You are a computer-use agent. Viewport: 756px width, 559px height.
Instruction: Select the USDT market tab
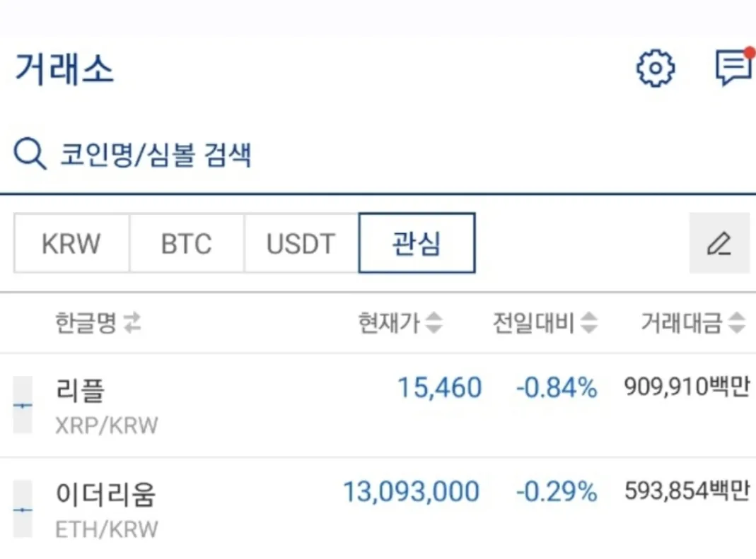301,243
